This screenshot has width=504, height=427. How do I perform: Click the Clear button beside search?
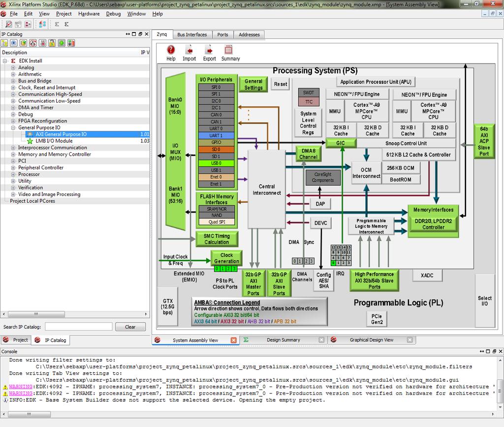(130, 327)
